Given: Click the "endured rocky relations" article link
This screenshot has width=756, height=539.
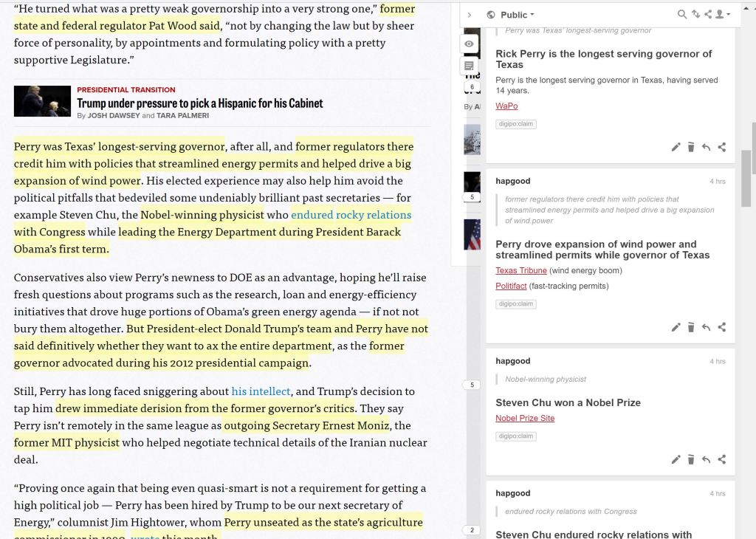Looking at the screenshot, I should pyautogui.click(x=351, y=215).
